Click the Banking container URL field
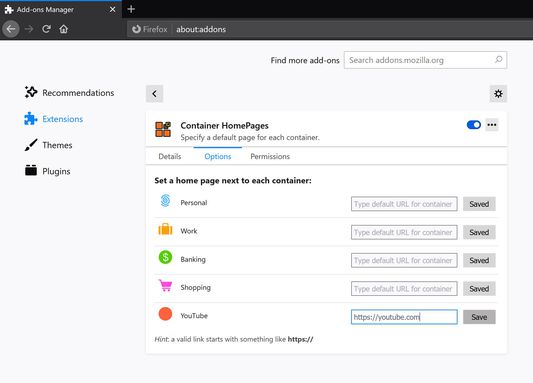This screenshot has width=533, height=383. [404, 260]
